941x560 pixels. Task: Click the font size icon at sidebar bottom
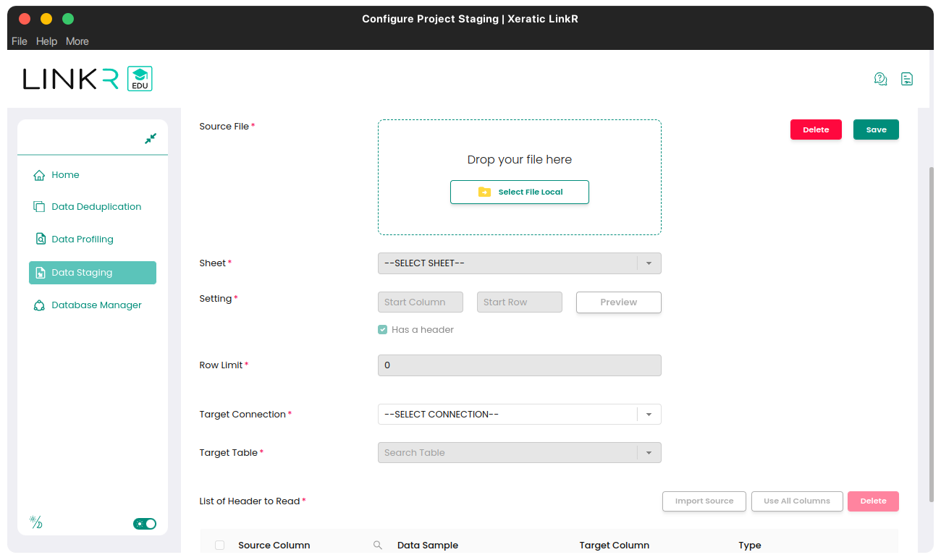35,523
